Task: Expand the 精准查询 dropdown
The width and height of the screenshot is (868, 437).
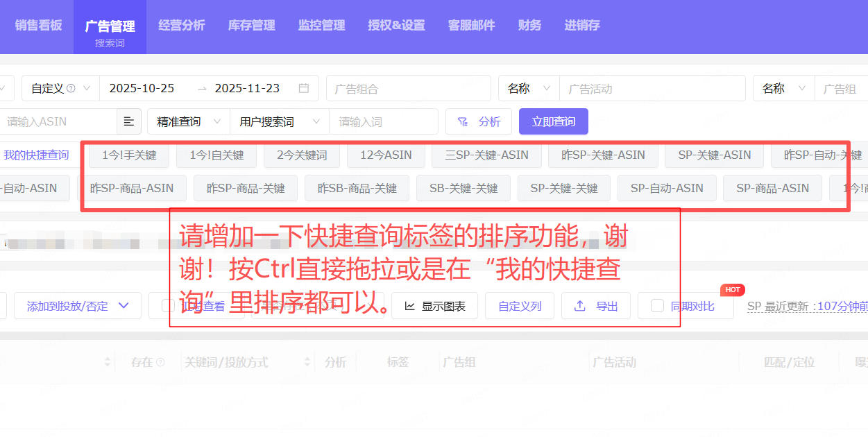Action: (188, 121)
